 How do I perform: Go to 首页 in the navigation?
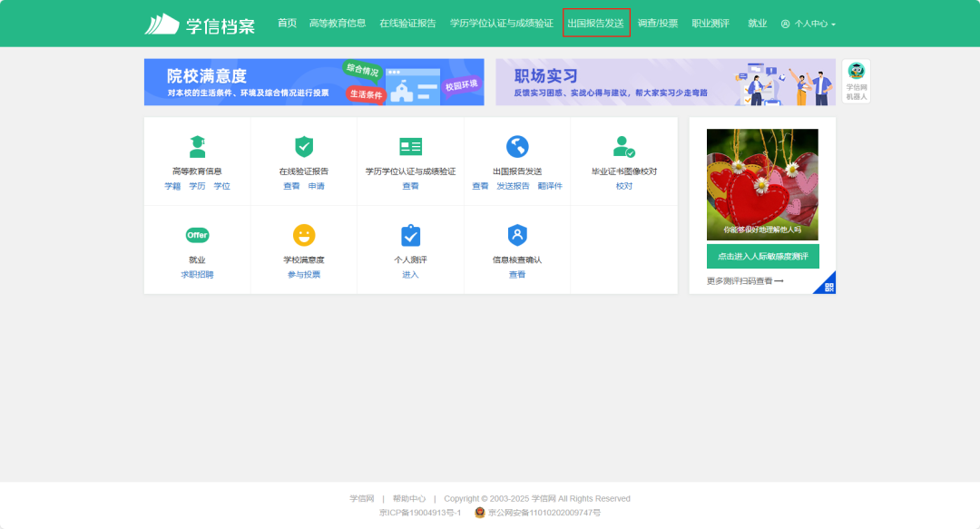click(x=287, y=23)
